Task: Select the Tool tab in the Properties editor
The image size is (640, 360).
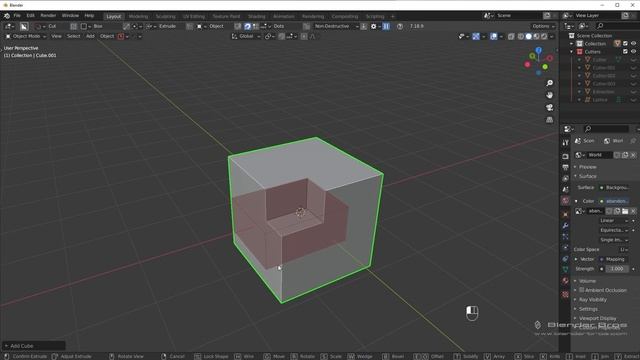Action: tap(565, 142)
